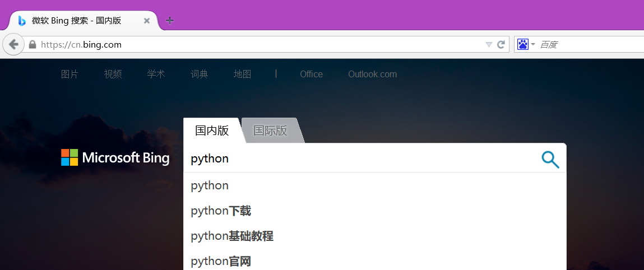Click the Microsoft Bing logo

coord(115,157)
